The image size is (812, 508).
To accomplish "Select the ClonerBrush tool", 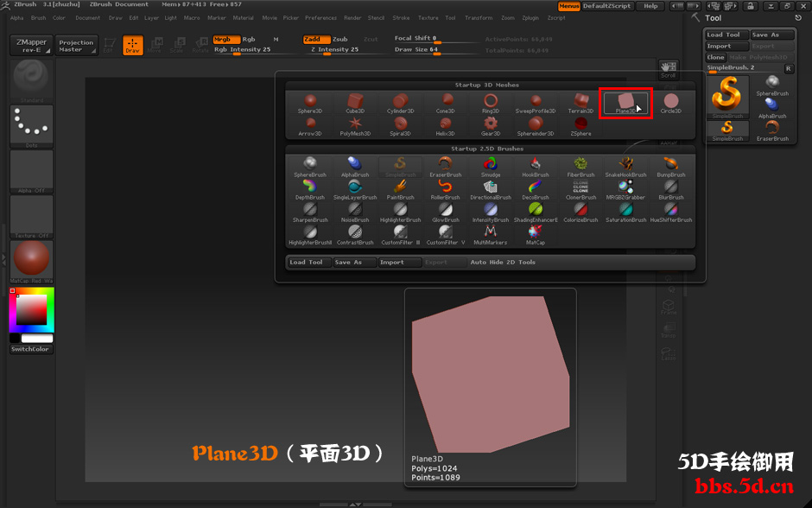I will 580,190.
